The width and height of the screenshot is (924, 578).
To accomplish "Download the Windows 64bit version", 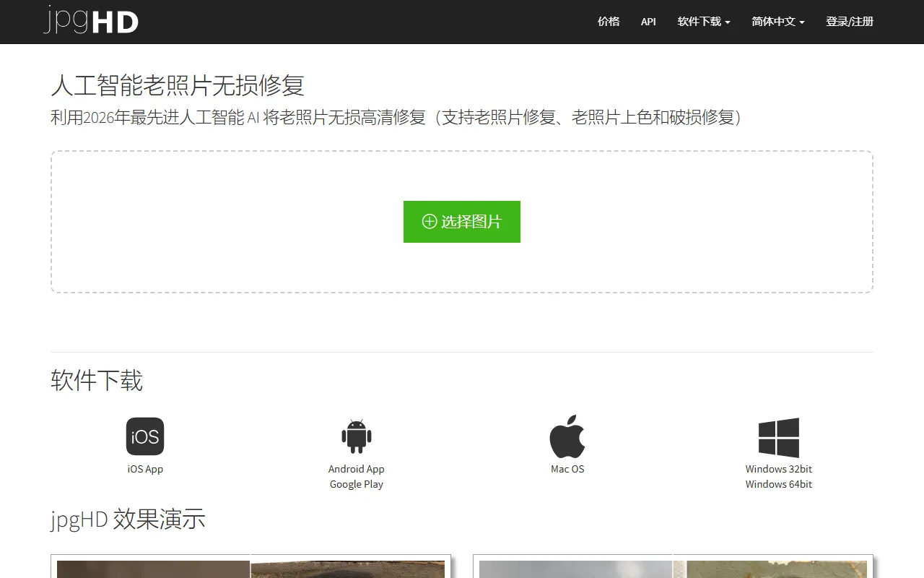I will tap(778, 484).
